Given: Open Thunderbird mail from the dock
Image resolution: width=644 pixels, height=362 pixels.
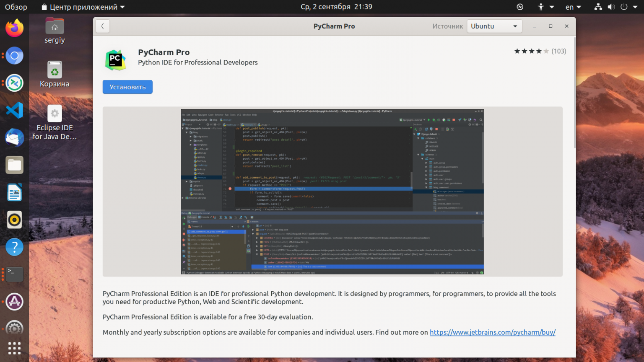Looking at the screenshot, I should pos(14,138).
